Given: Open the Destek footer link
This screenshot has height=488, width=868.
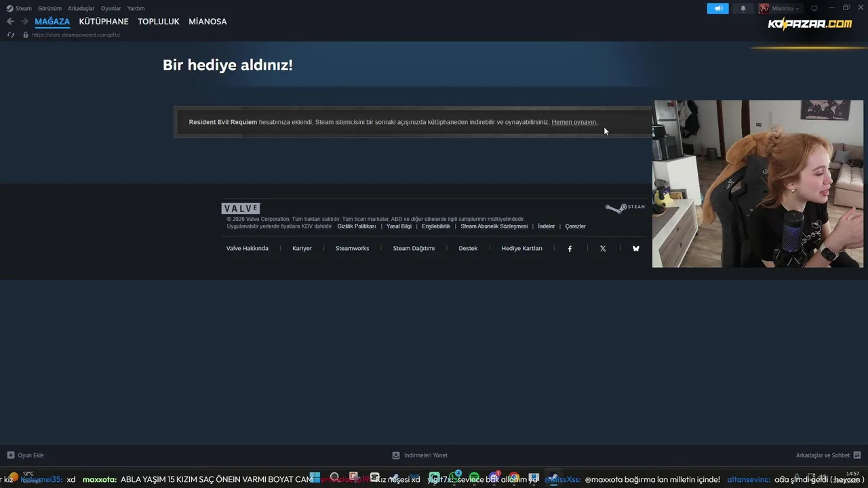Looking at the screenshot, I should click(x=468, y=249).
